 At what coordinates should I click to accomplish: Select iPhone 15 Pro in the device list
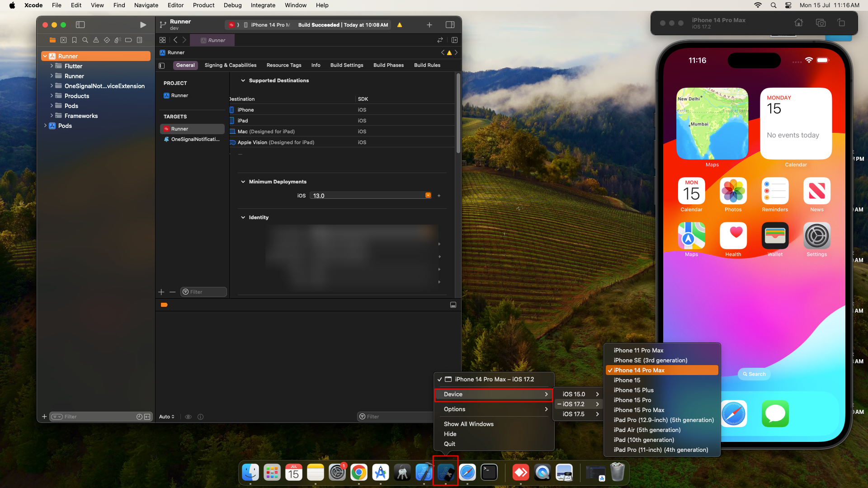tap(662, 400)
